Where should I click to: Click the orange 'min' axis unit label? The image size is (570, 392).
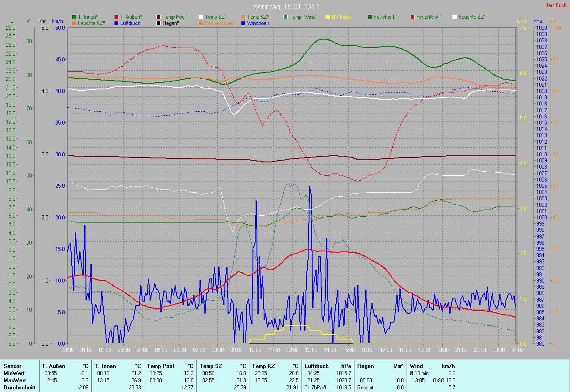click(554, 21)
